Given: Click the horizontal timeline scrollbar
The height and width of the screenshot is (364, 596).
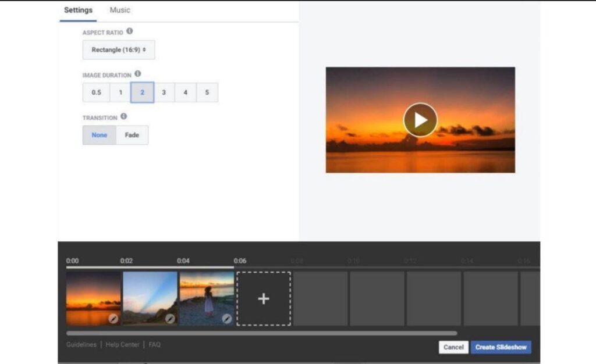Looking at the screenshot, I should tap(261, 333).
